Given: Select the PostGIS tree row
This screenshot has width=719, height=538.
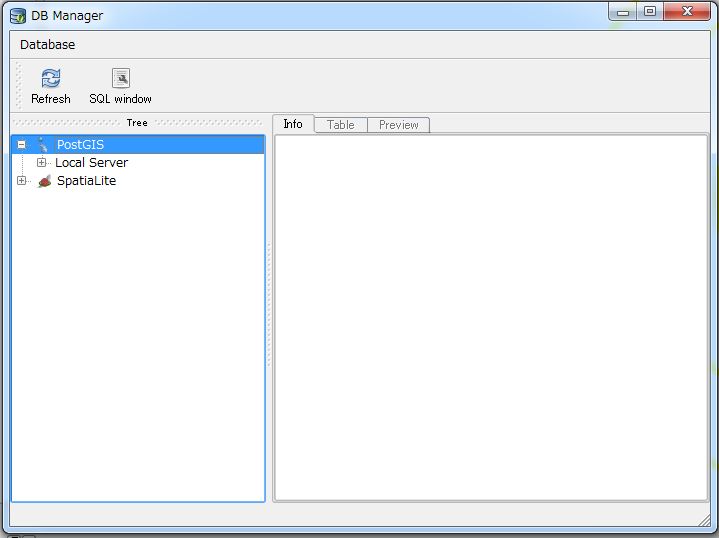Looking at the screenshot, I should point(138,144).
